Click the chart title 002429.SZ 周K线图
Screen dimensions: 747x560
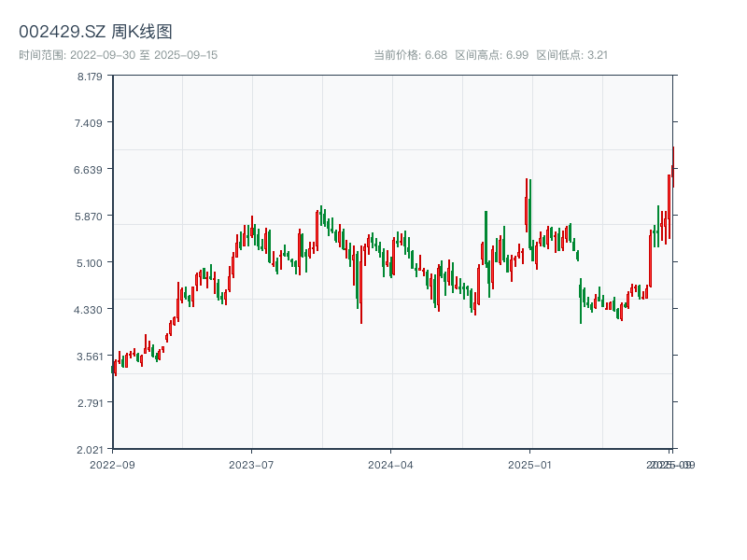[x=95, y=32]
